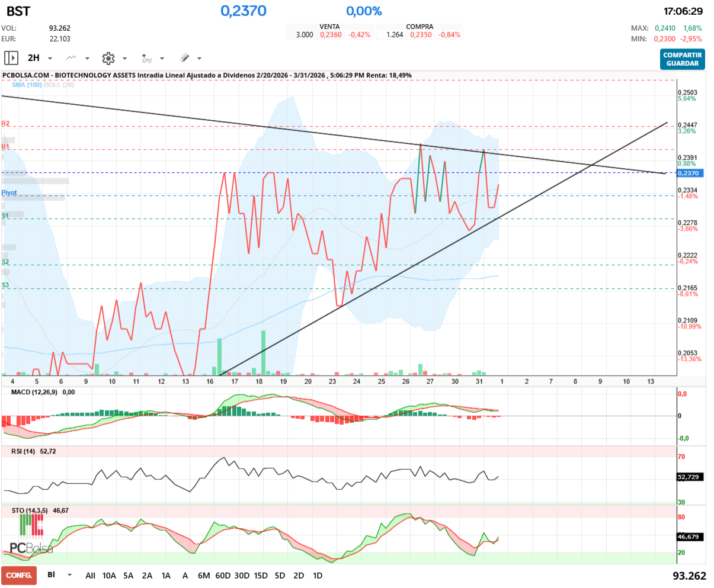Switch to the 1D range tab

(318, 575)
